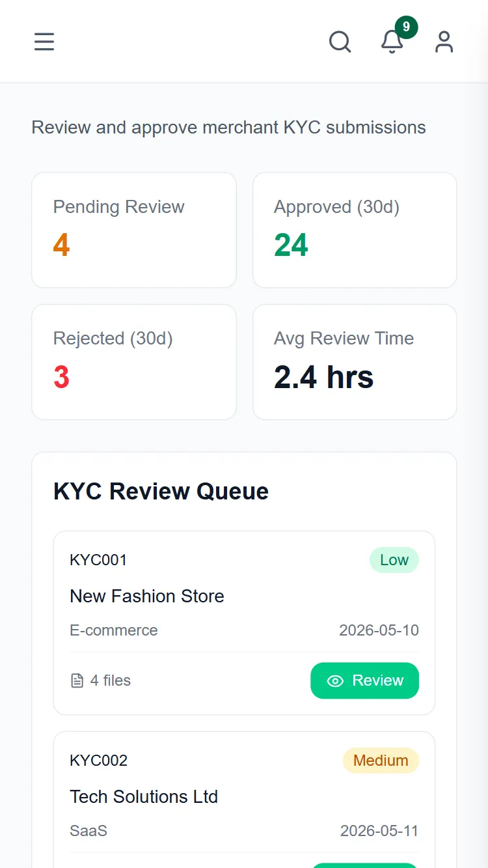This screenshot has width=488, height=868.
Task: Click the E-commerce category label
Action: [114, 630]
